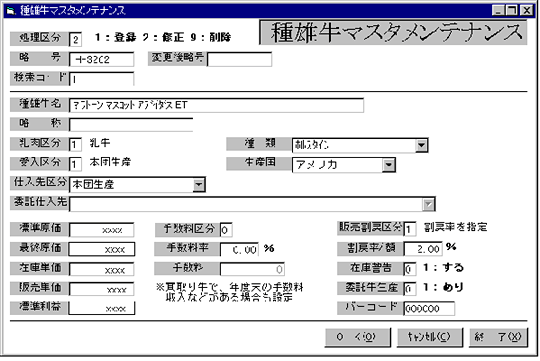Image resolution: width=540 pixels, height=361 pixels.
Task: Click the キャンセル(C) button
Action: 430,337
